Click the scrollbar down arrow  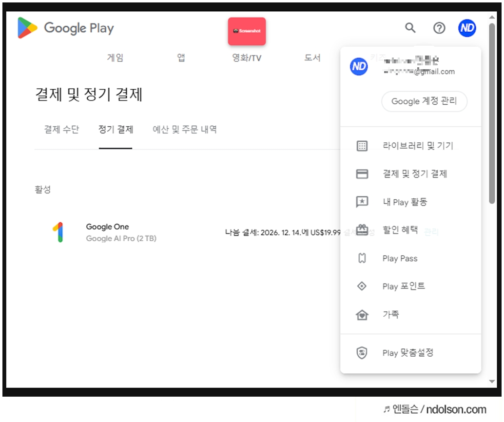(x=492, y=382)
